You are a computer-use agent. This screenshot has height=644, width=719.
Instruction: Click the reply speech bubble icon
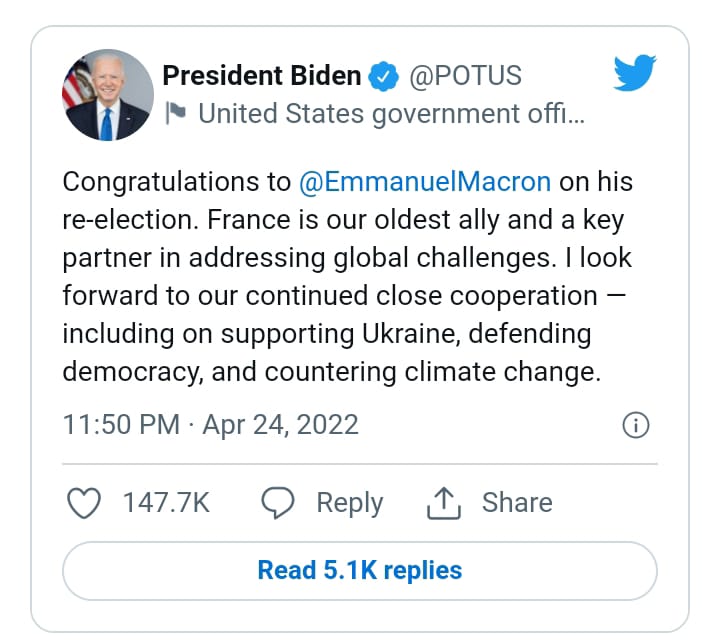277,503
